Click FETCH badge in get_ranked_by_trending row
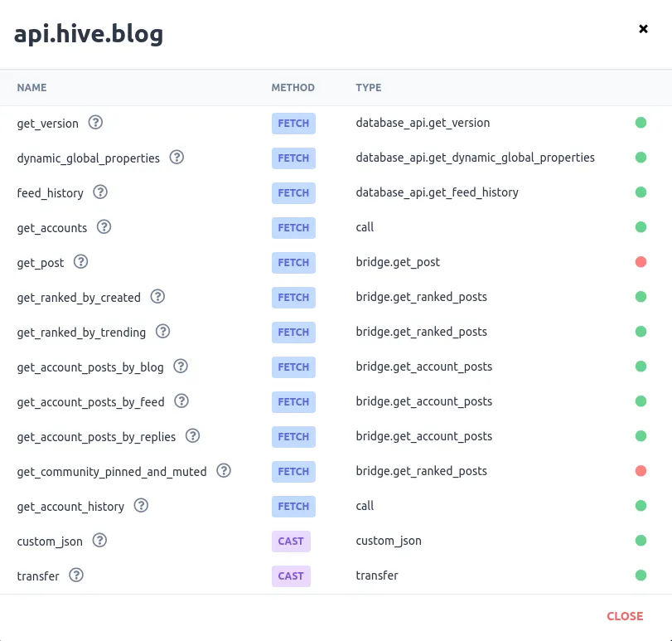This screenshot has width=672, height=641. (293, 333)
